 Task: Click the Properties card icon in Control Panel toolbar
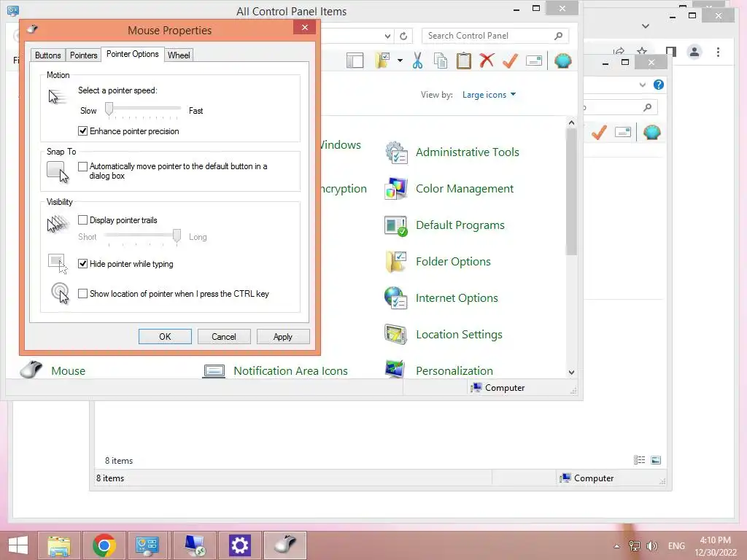click(x=533, y=61)
